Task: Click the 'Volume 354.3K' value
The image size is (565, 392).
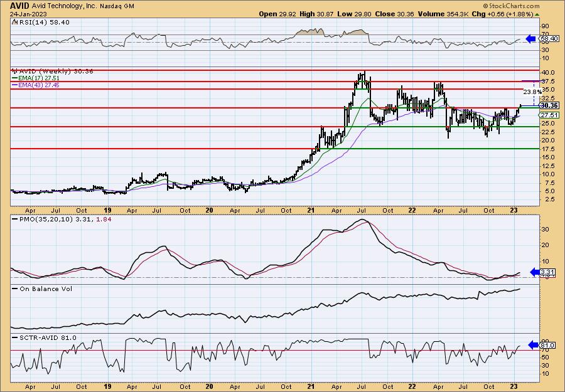Action: (x=444, y=14)
